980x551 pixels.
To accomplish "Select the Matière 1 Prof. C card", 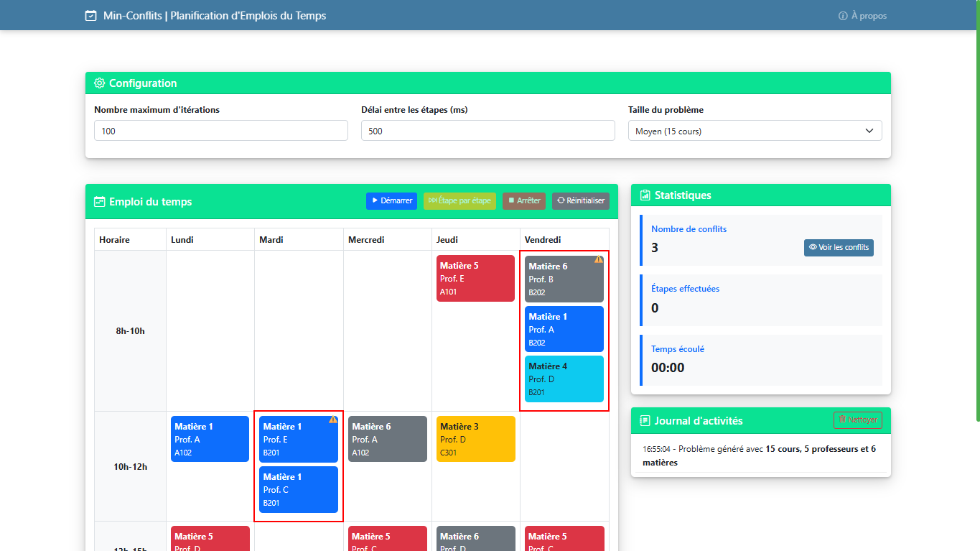I will pyautogui.click(x=299, y=489).
